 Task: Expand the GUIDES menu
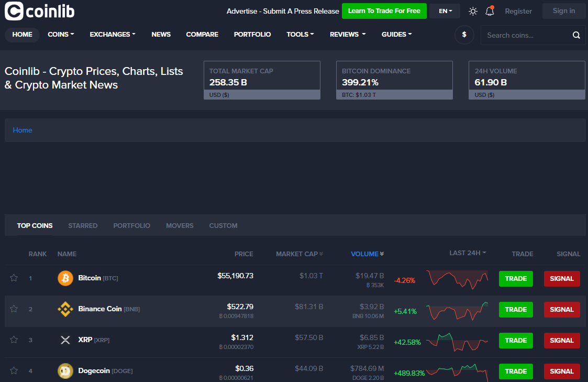(x=397, y=35)
